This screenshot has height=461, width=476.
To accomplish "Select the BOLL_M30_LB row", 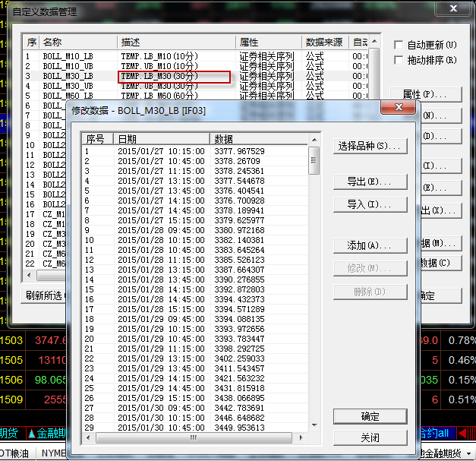I will click(68, 77).
